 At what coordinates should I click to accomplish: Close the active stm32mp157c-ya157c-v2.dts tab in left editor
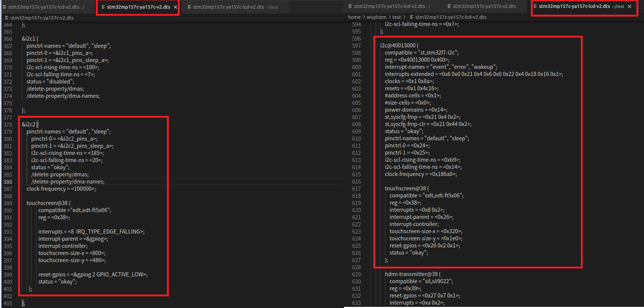[x=175, y=7]
